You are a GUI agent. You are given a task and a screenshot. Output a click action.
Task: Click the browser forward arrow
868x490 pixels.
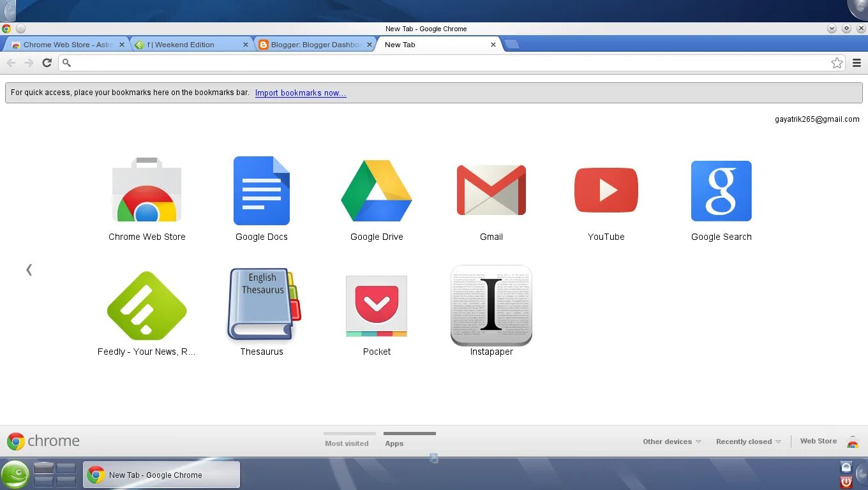pyautogui.click(x=29, y=63)
